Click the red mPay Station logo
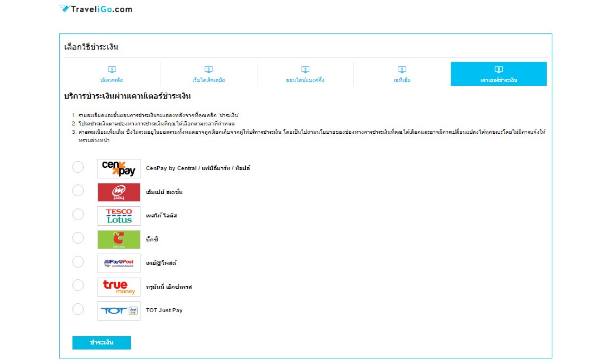This screenshot has width=598, height=364. coord(119,192)
